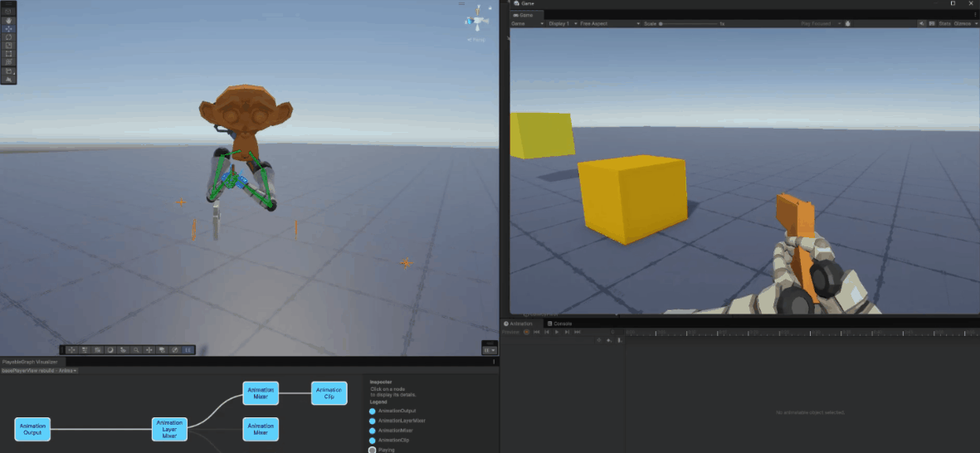Click the magnifier icon in the Scene bottom overlay
The height and width of the screenshot is (453, 980).
(136, 350)
